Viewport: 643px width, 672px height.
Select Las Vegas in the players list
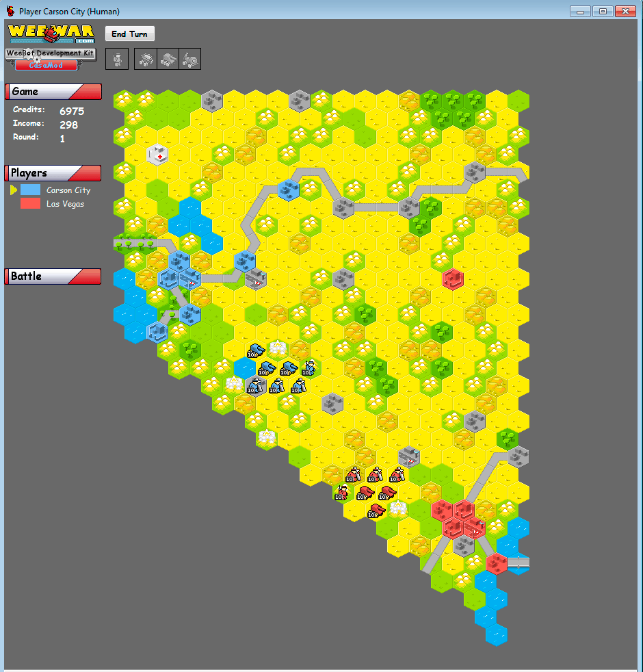[65, 204]
